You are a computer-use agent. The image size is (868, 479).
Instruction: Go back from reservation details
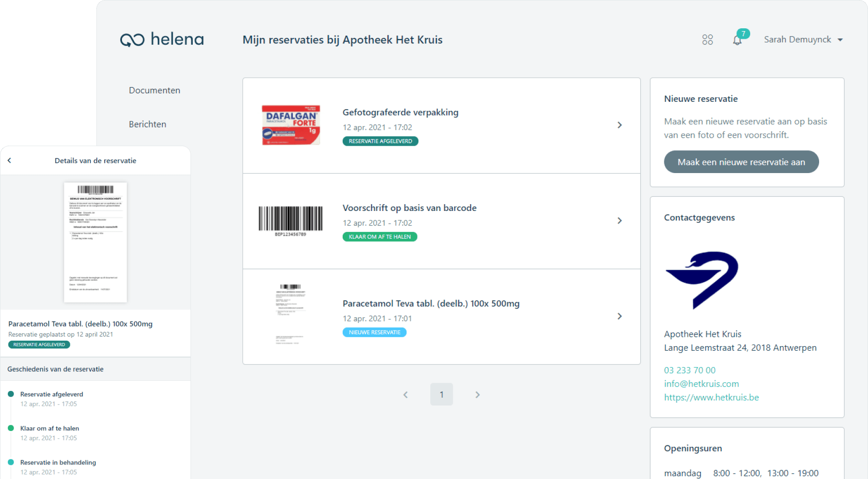click(x=10, y=160)
